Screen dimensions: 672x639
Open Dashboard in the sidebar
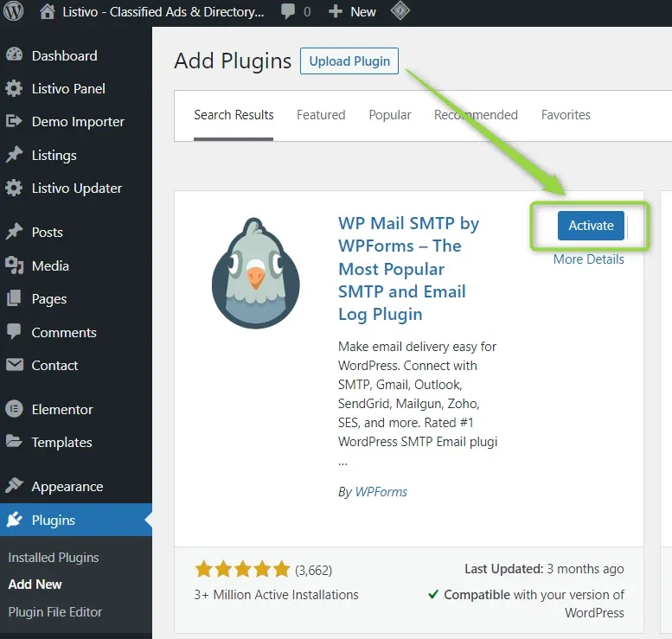pyautogui.click(x=64, y=55)
